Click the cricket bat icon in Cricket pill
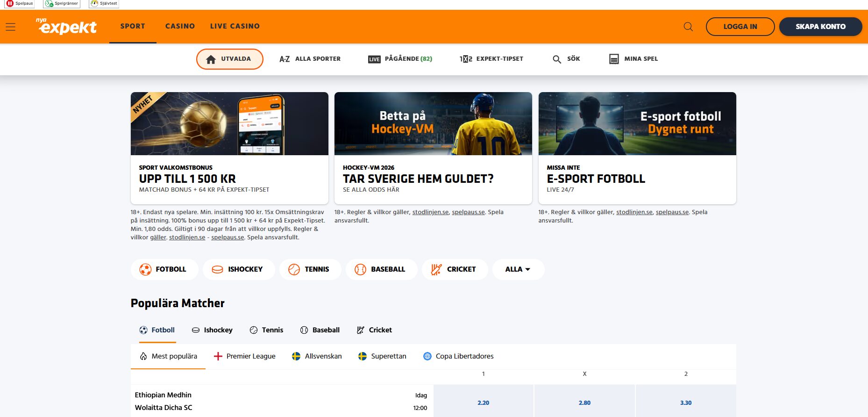This screenshot has height=417, width=868. coord(436,269)
